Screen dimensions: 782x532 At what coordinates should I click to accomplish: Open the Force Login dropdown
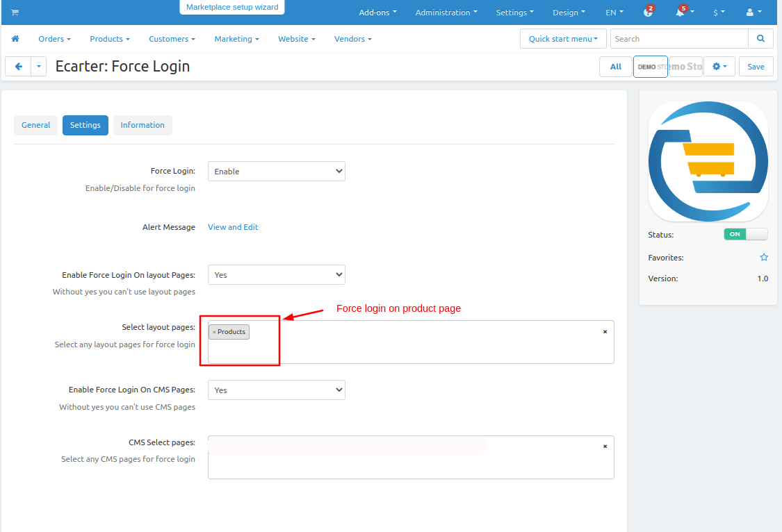click(276, 172)
